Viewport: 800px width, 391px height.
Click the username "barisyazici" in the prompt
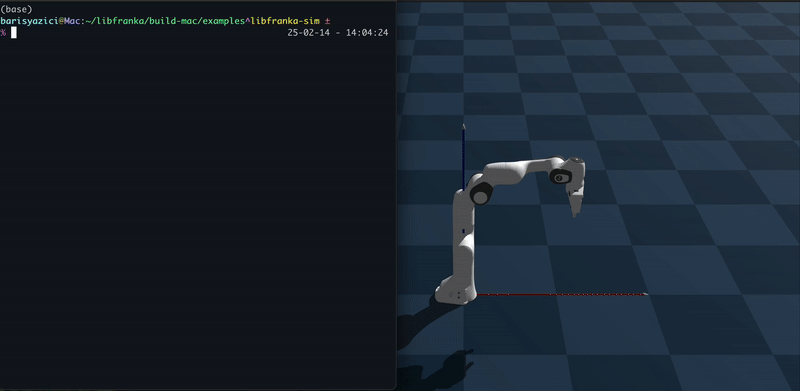click(30, 21)
